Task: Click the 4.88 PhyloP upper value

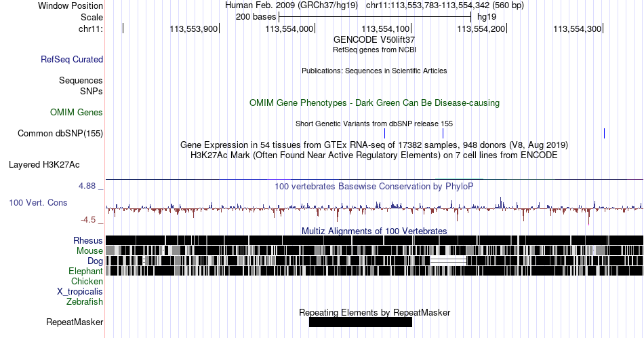Action: pos(87,186)
